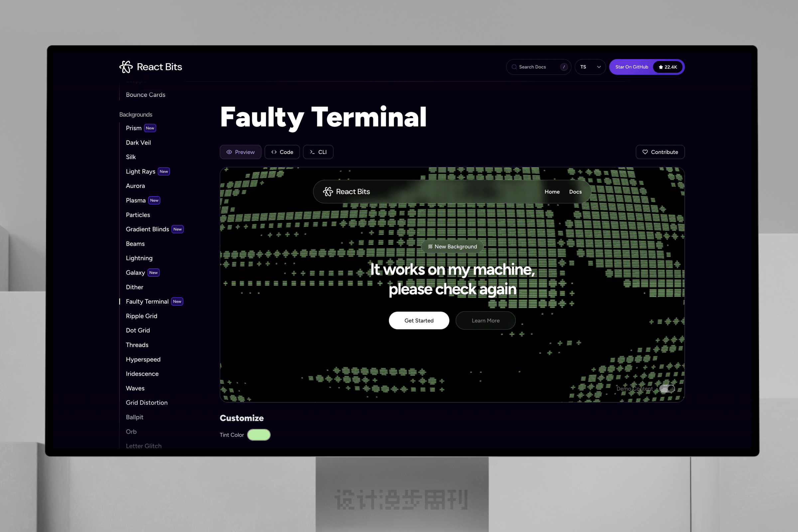Click the heart icon on Contribute button
The width and height of the screenshot is (798, 532).
pyautogui.click(x=645, y=152)
